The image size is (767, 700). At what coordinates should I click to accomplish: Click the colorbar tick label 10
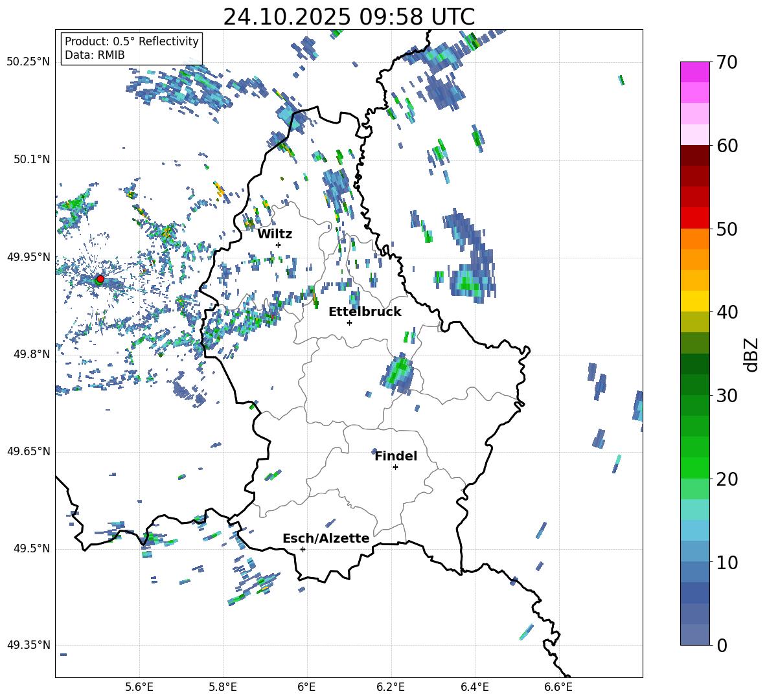coord(727,562)
